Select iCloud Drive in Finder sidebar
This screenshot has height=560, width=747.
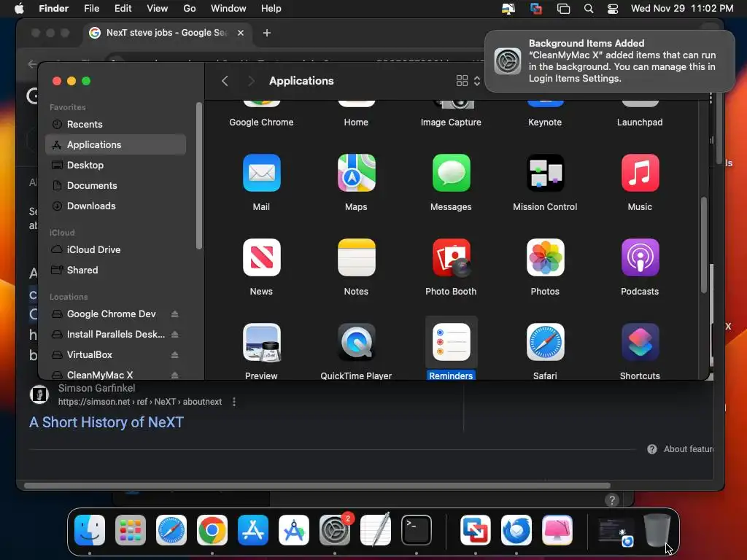pyautogui.click(x=116, y=249)
